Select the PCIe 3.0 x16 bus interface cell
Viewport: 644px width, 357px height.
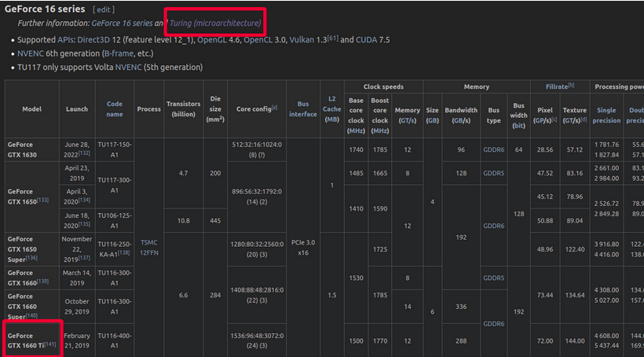pyautogui.click(x=302, y=248)
